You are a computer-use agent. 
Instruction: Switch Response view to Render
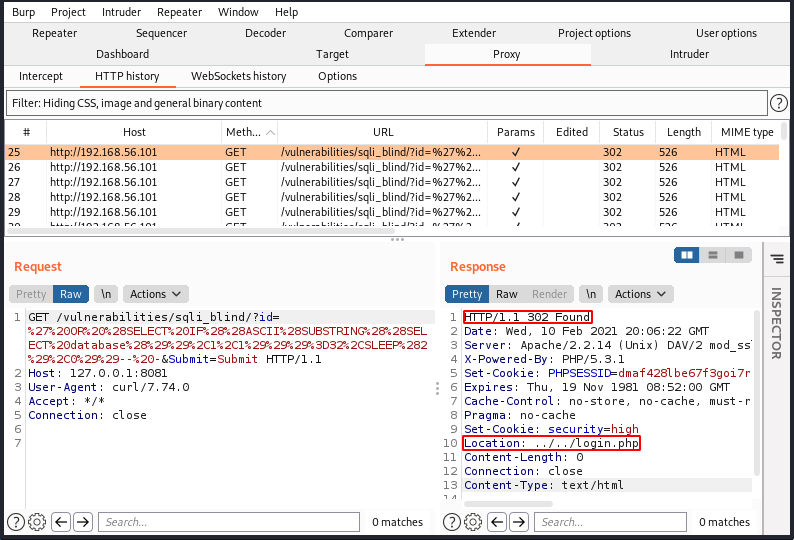pyautogui.click(x=549, y=294)
